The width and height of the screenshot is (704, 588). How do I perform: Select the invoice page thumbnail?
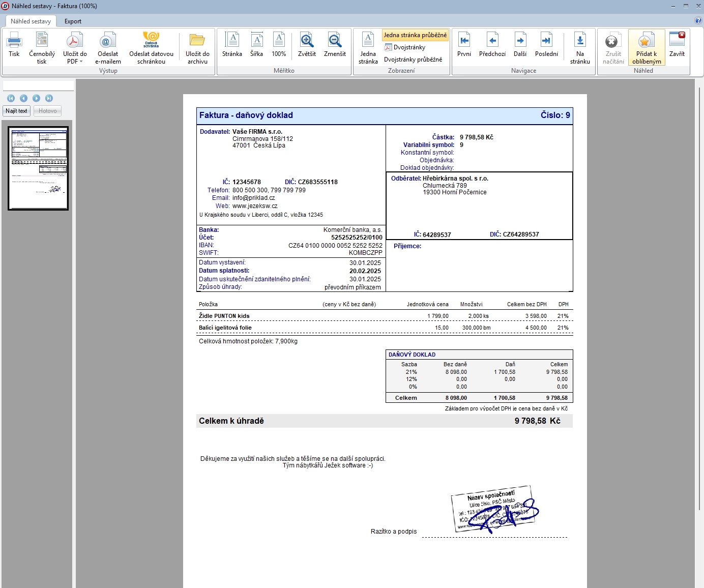click(38, 168)
